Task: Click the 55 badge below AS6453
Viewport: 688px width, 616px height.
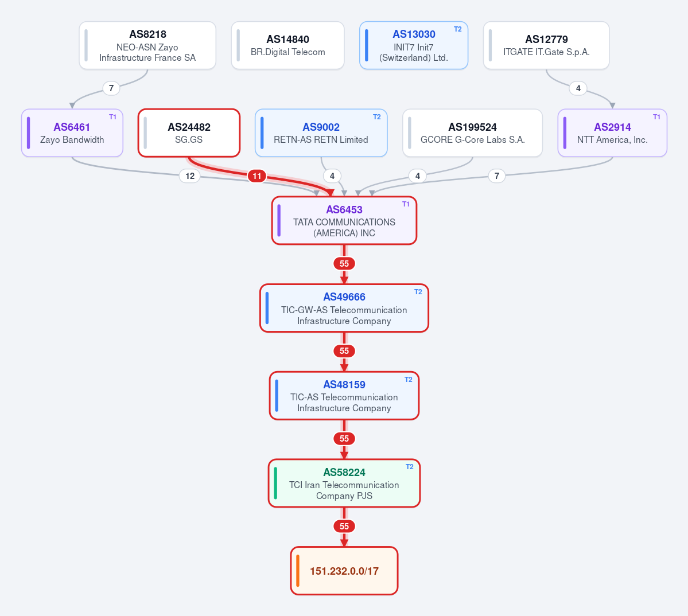Action: (344, 263)
